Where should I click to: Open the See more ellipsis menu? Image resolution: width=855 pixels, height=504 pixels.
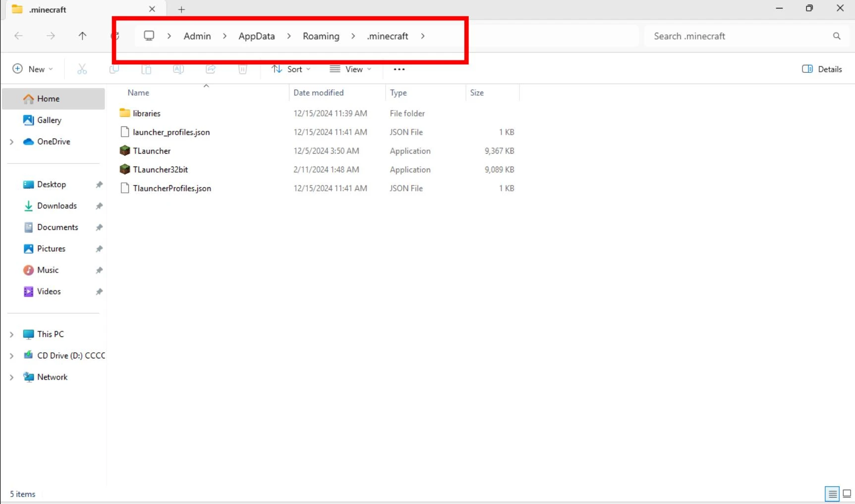point(399,69)
